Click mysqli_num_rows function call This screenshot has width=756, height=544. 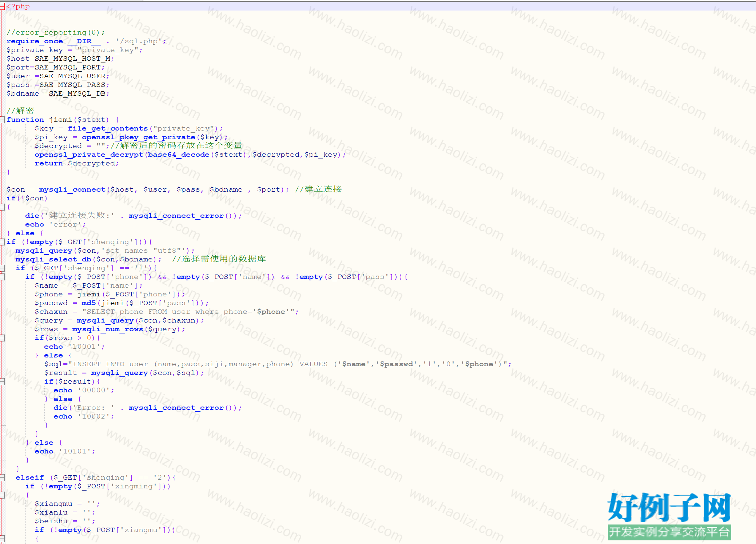[x=108, y=329]
